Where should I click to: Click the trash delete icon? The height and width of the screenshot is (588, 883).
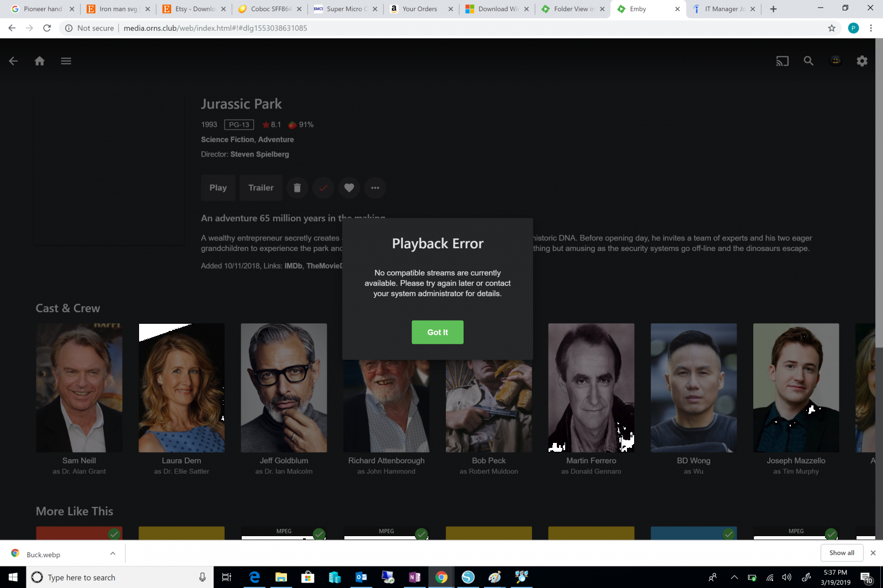point(297,188)
